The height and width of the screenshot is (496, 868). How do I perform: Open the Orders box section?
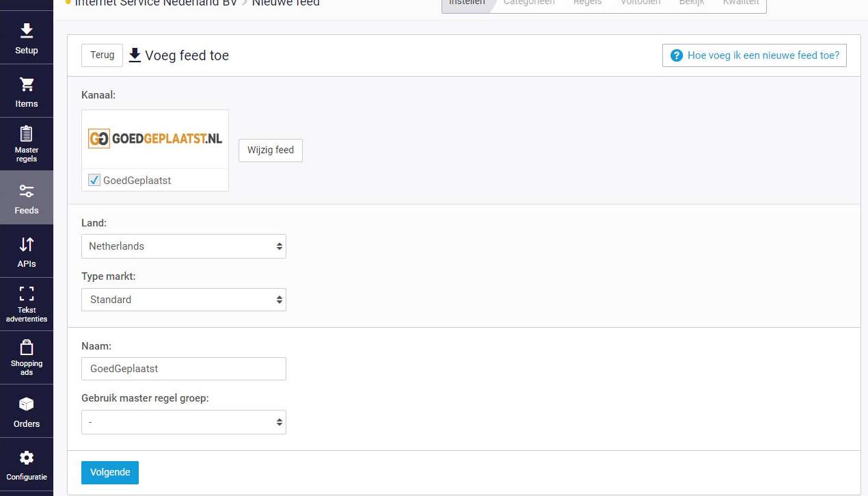27,411
